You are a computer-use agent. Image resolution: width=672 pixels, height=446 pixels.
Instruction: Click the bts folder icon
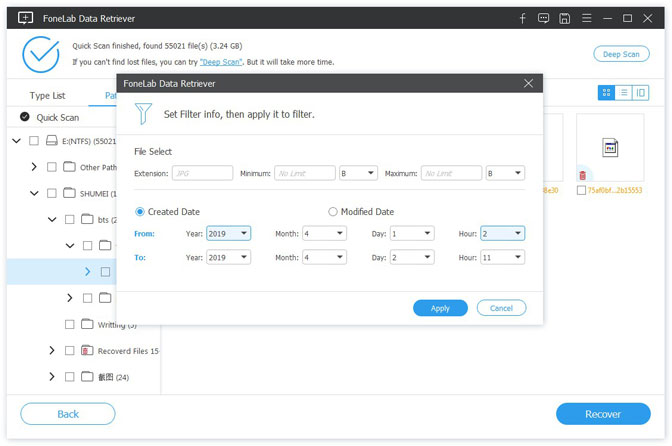(x=87, y=219)
